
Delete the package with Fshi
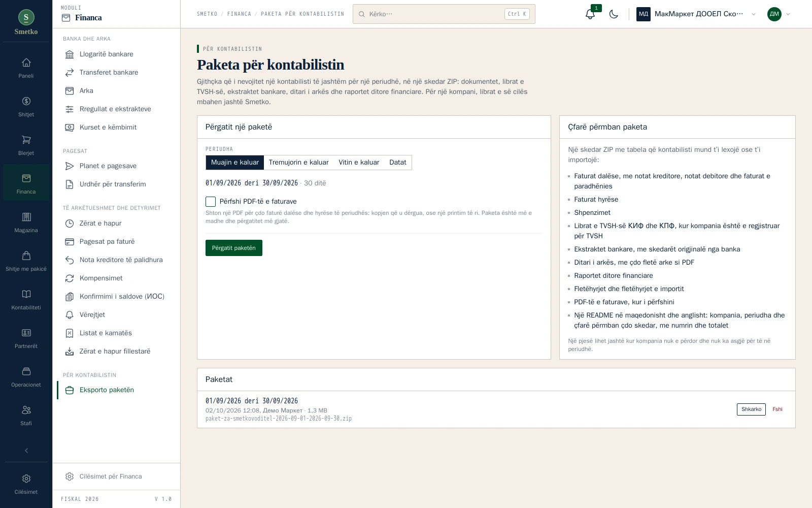(x=777, y=409)
